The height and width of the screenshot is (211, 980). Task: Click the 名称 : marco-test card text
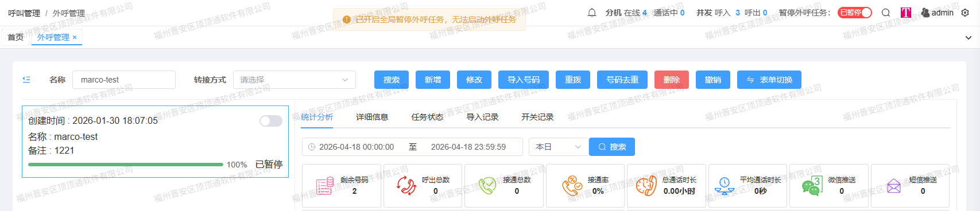click(63, 137)
